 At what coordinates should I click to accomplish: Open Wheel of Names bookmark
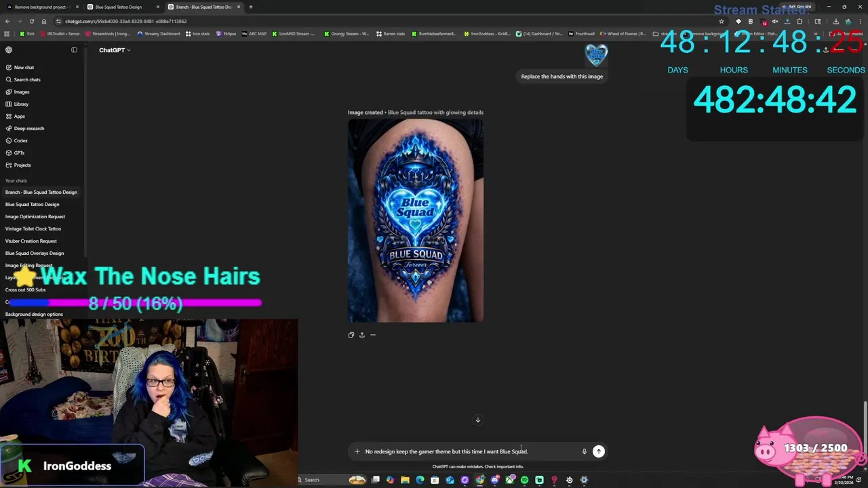623,33
